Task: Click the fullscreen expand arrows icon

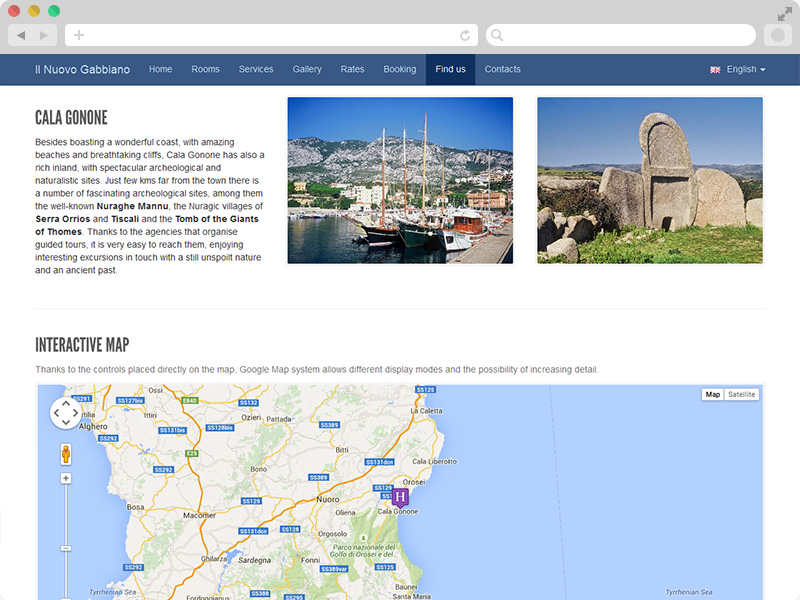Action: pos(785,14)
